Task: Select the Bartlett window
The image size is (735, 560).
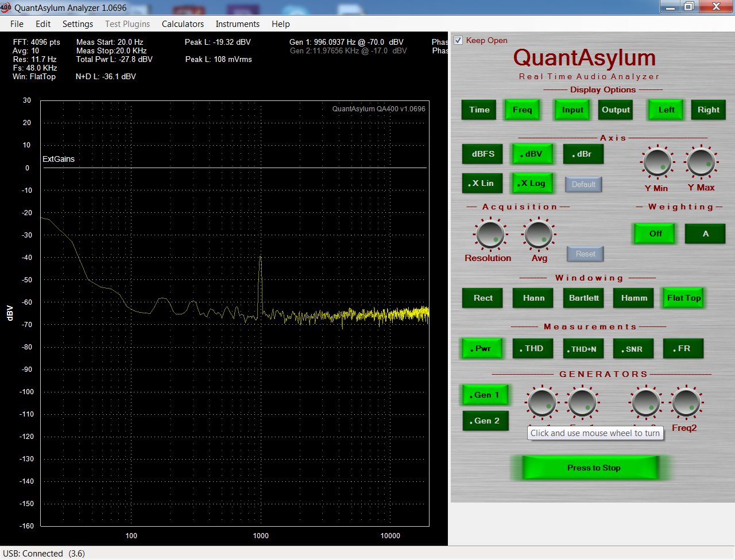Action: pos(583,298)
